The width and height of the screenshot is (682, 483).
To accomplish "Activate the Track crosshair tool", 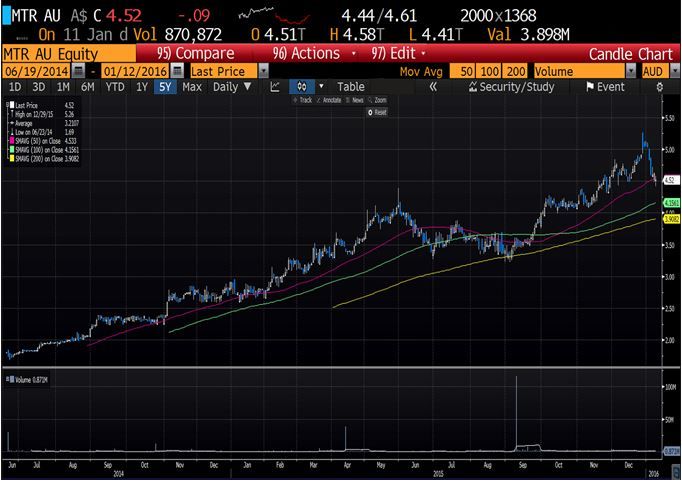I will click(302, 100).
